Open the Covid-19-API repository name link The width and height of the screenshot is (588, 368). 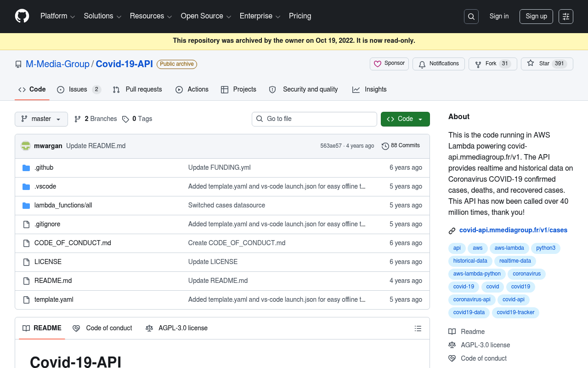click(x=124, y=64)
